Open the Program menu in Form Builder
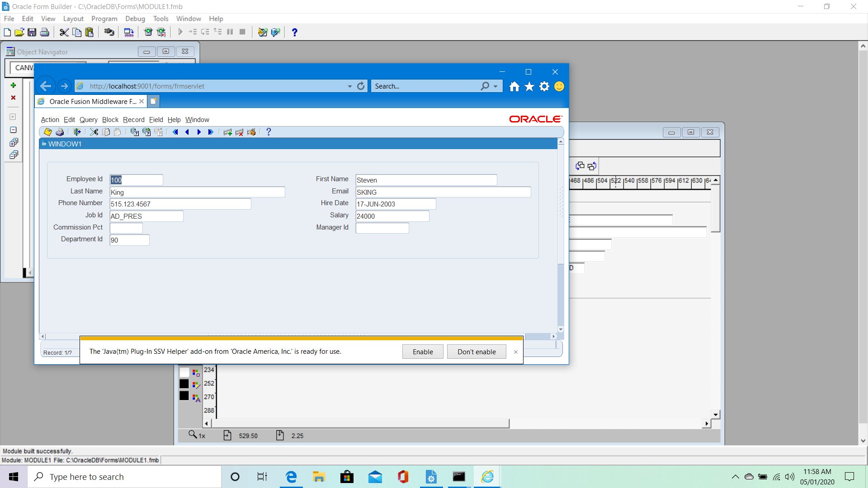The height and width of the screenshot is (488, 868). [104, 19]
